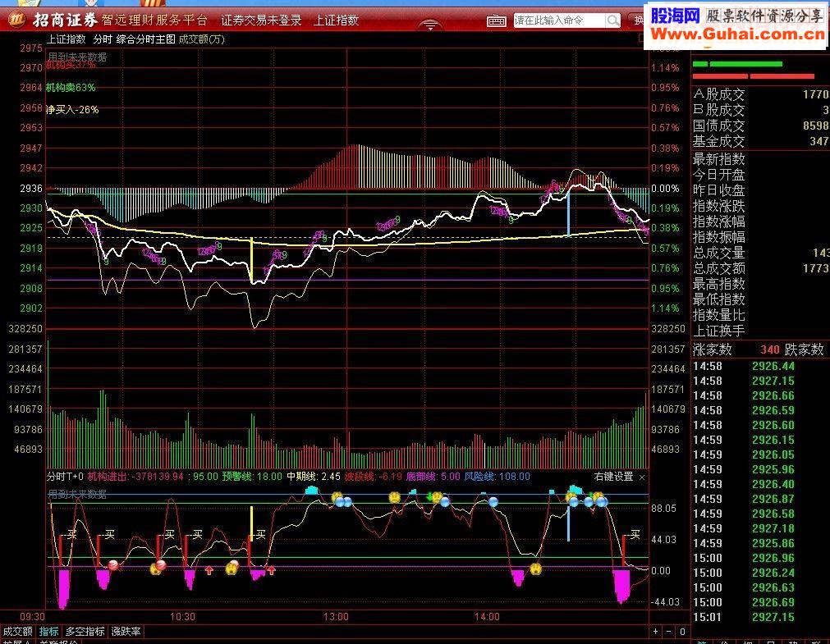The image size is (830, 644).
Task: Switch to the 成交额 bottom tab
Action: [17, 632]
